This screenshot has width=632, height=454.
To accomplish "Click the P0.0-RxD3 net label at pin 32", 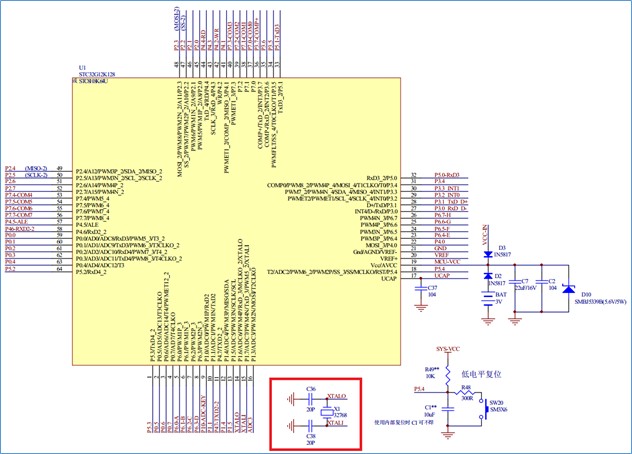I will [x=447, y=175].
